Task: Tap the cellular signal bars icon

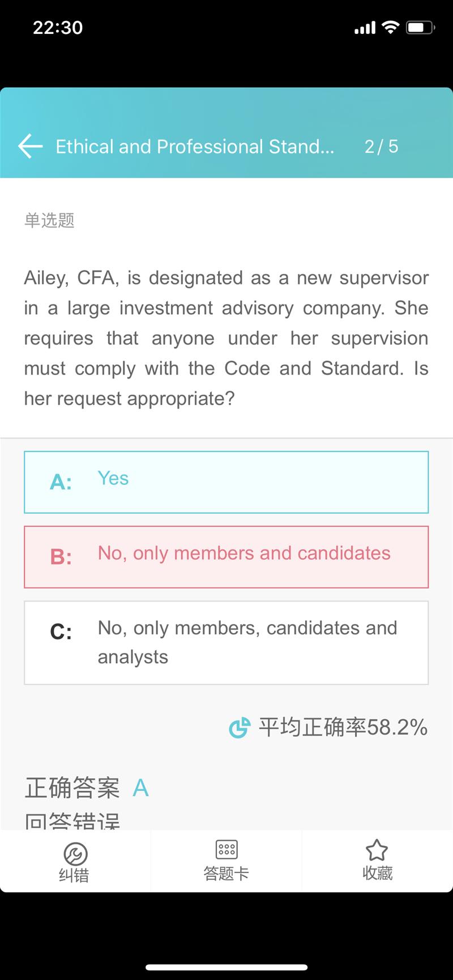Action: pyautogui.click(x=365, y=28)
